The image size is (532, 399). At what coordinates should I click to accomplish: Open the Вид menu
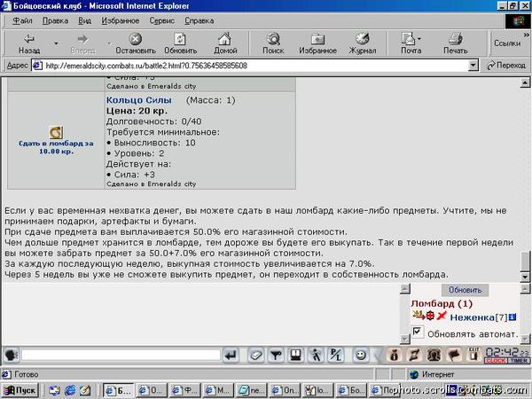pos(85,20)
